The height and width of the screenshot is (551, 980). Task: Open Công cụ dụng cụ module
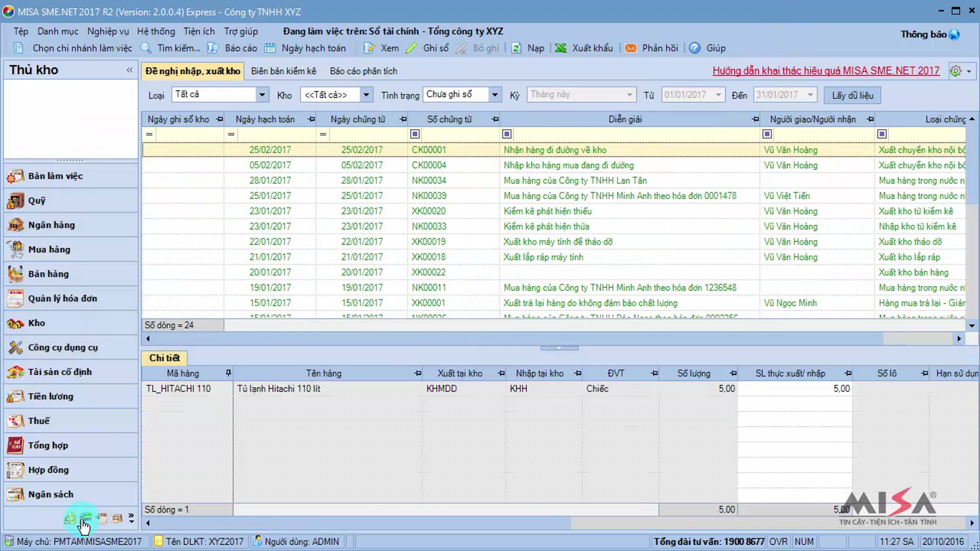coord(71,347)
